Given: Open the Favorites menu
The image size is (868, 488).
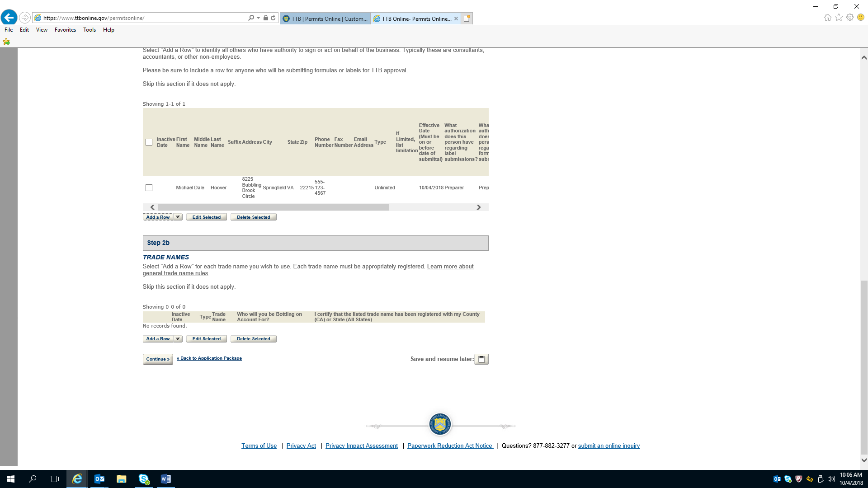Looking at the screenshot, I should point(65,30).
